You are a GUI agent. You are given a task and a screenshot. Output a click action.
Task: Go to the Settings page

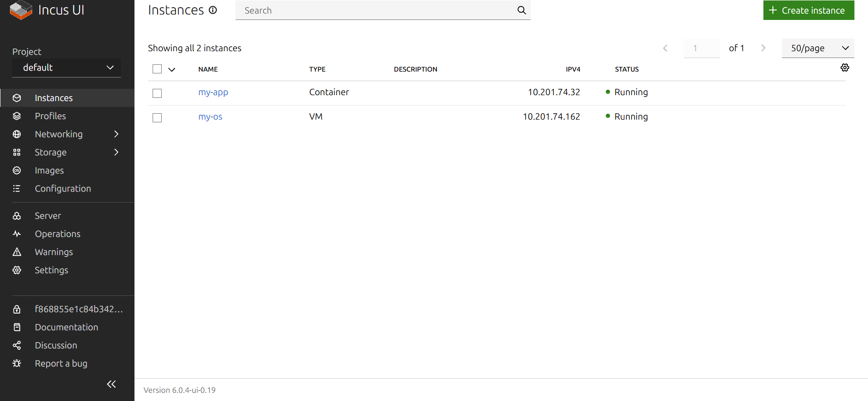[x=51, y=270]
